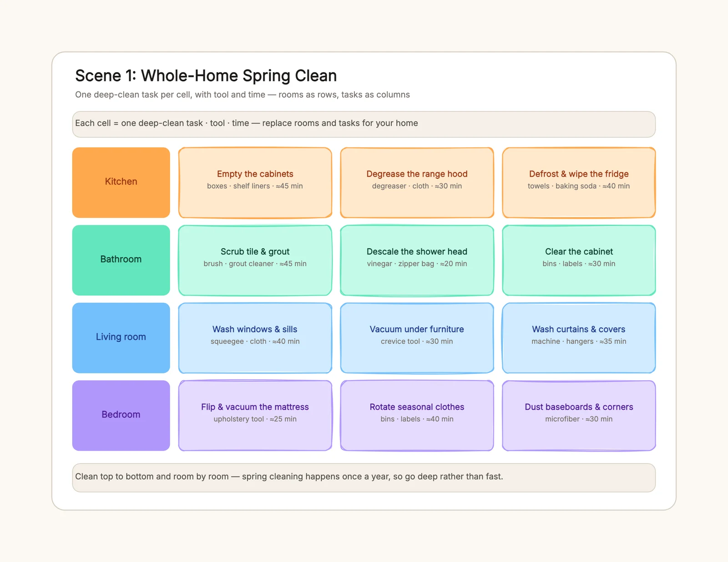This screenshot has width=728, height=562.
Task: Pick the 'Rotate seasonal clothes' card
Action: (x=417, y=416)
